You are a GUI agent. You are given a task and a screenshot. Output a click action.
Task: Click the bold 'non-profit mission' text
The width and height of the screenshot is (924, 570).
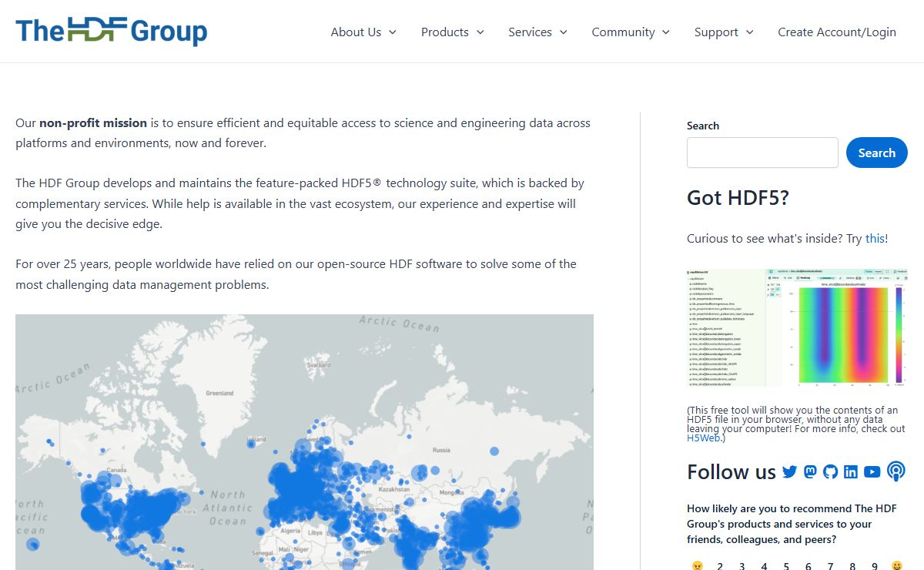(x=93, y=122)
